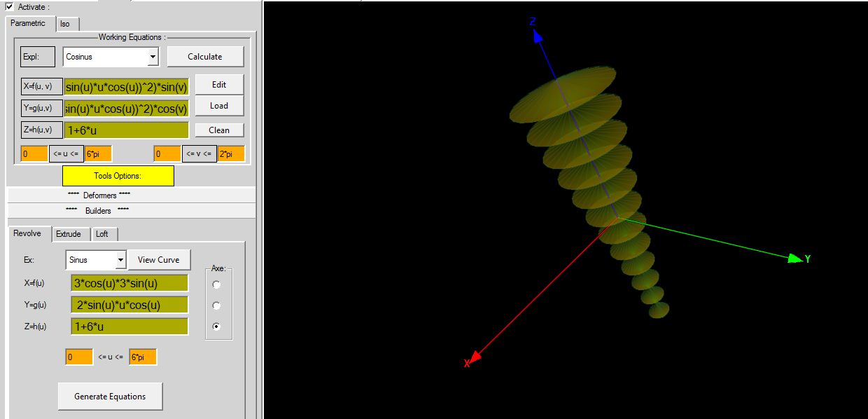Click the Revolve Y=g(u) equation field
Viewport: 868px width, 419px height.
click(x=129, y=305)
